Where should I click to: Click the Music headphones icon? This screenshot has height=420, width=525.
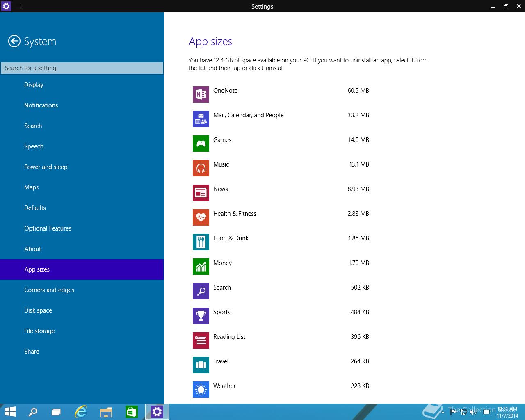(x=201, y=168)
